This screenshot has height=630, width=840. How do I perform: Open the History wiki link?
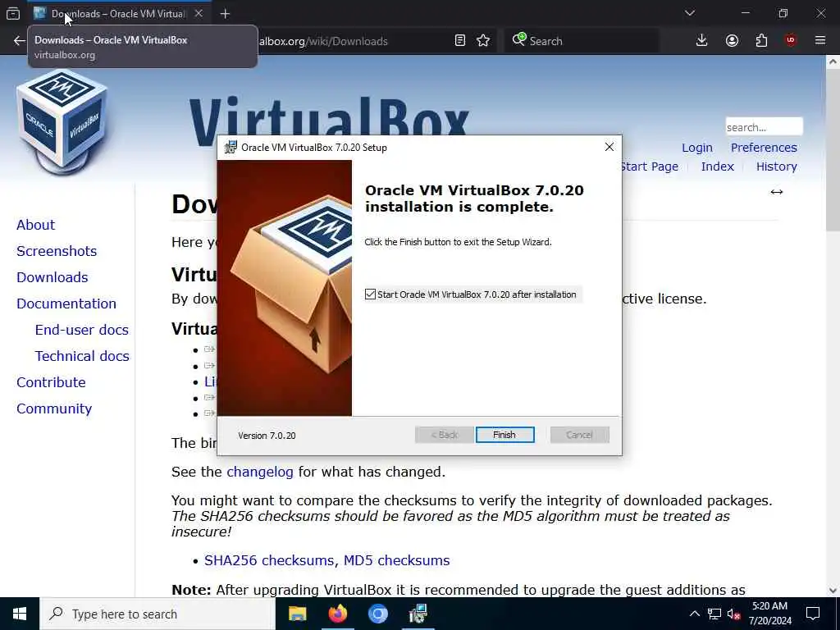776,167
